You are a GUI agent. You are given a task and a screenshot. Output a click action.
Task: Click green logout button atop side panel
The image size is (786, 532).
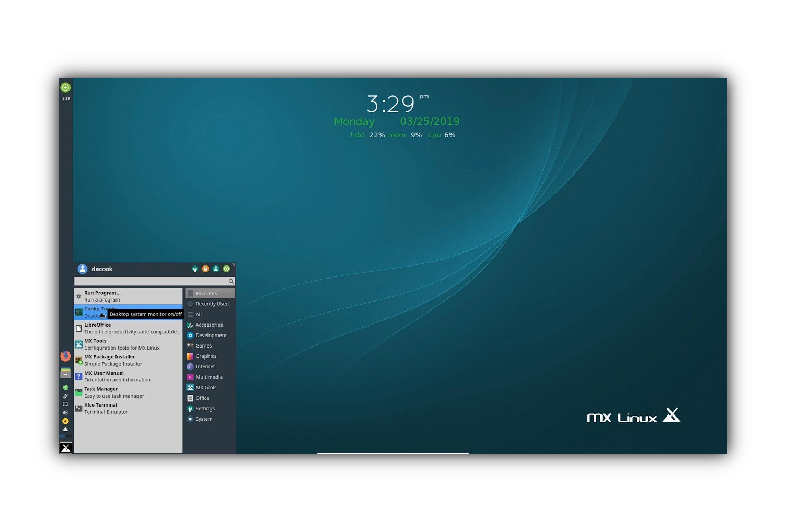(65, 88)
